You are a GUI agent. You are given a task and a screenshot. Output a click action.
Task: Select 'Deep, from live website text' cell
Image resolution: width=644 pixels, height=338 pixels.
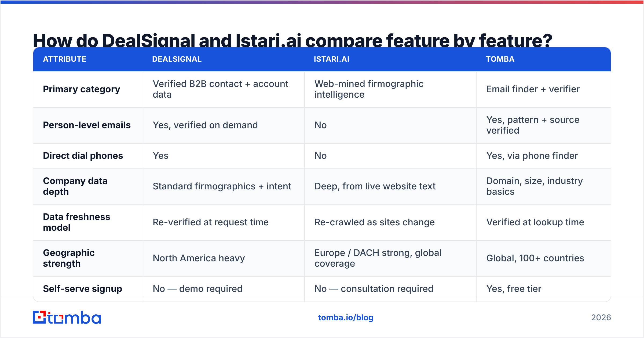click(x=375, y=186)
